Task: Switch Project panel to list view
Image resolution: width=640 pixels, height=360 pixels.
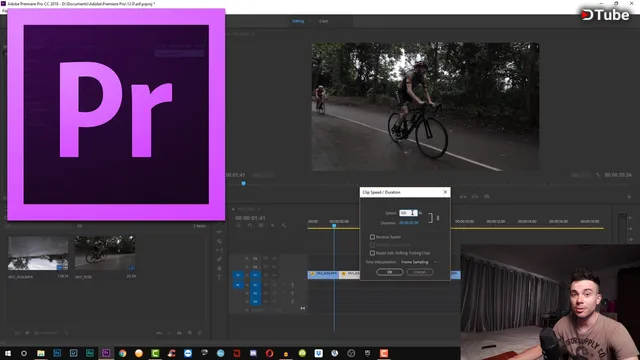Action: point(17,333)
